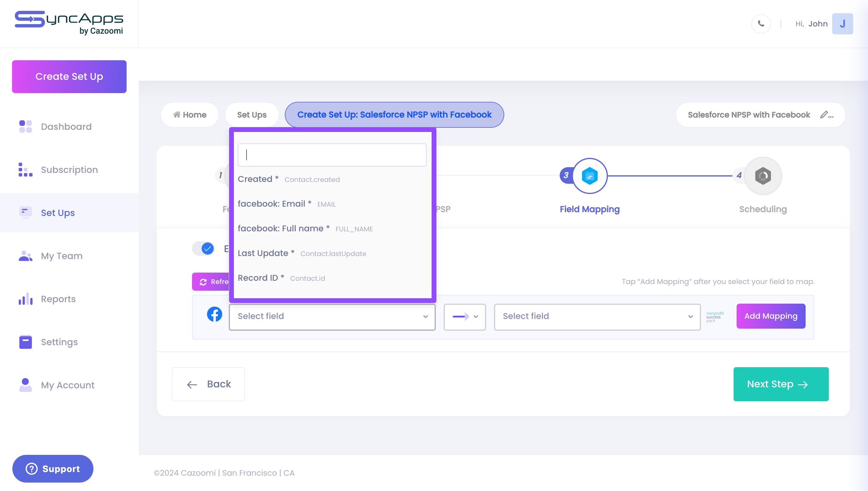Open the John user avatar

(x=842, y=23)
